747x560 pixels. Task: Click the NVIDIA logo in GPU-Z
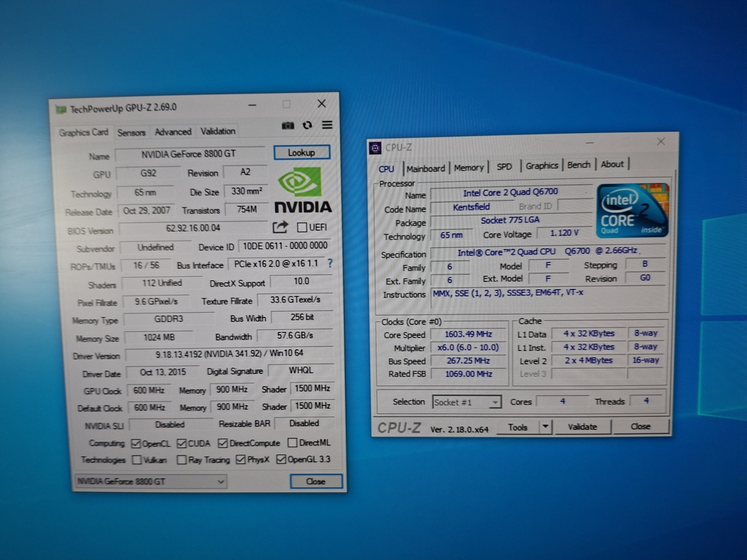click(303, 190)
